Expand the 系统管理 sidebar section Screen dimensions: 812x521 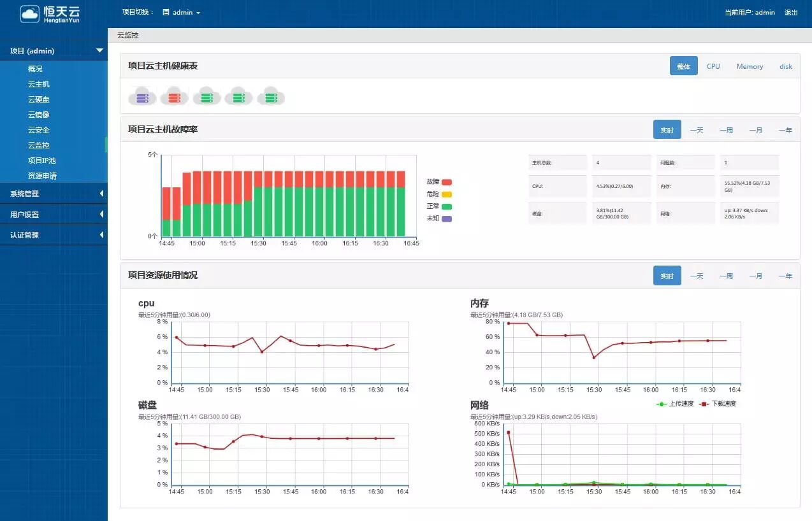pos(54,194)
